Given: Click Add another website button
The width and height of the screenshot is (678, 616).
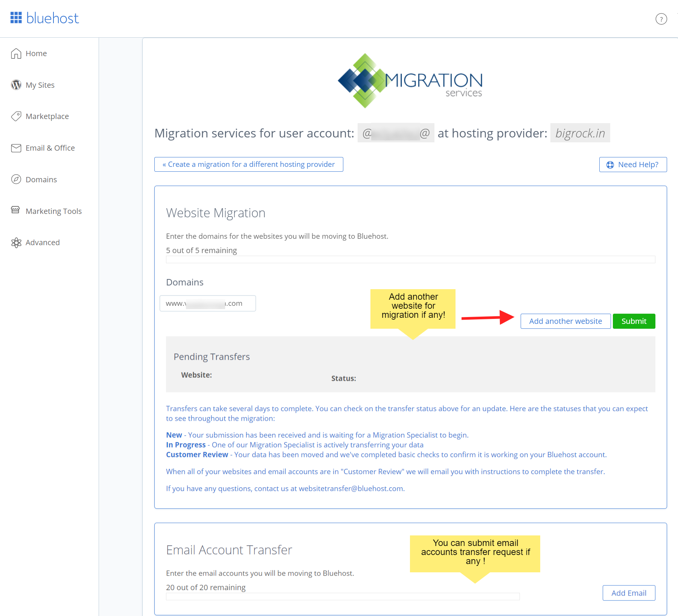Looking at the screenshot, I should [565, 321].
